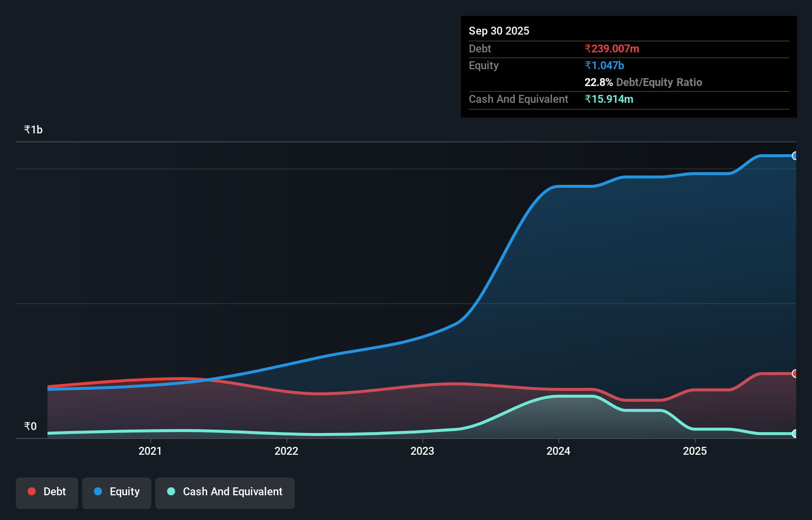Viewport: 812px width, 520px height.
Task: Select the Debt endpoint marker on the chart
Action: tap(795, 374)
